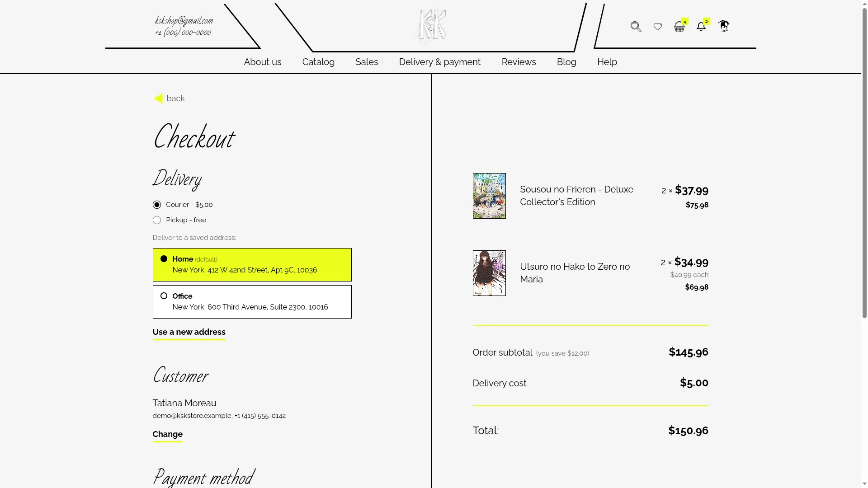Open the shopping basket icon
The width and height of the screenshot is (868, 488).
pyautogui.click(x=679, y=27)
